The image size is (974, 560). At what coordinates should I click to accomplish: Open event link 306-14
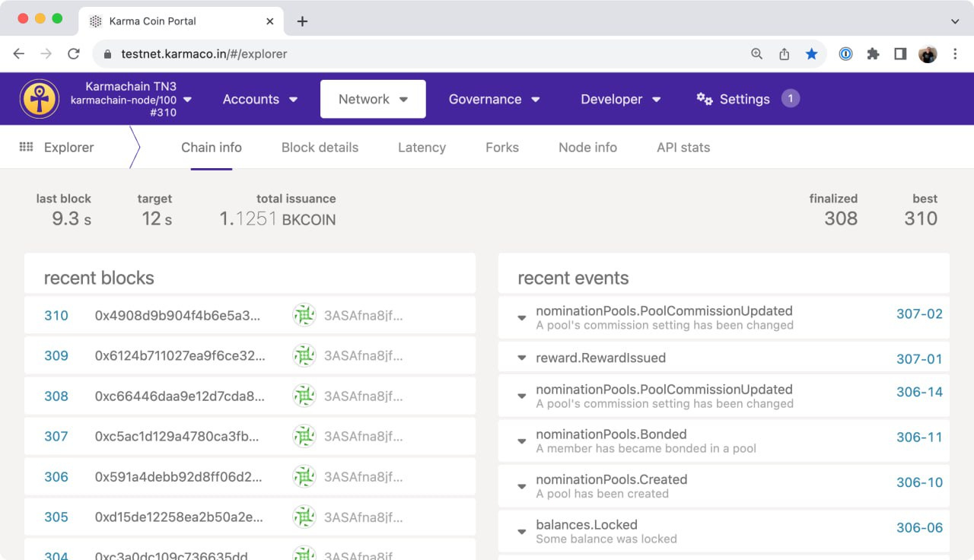tap(919, 392)
